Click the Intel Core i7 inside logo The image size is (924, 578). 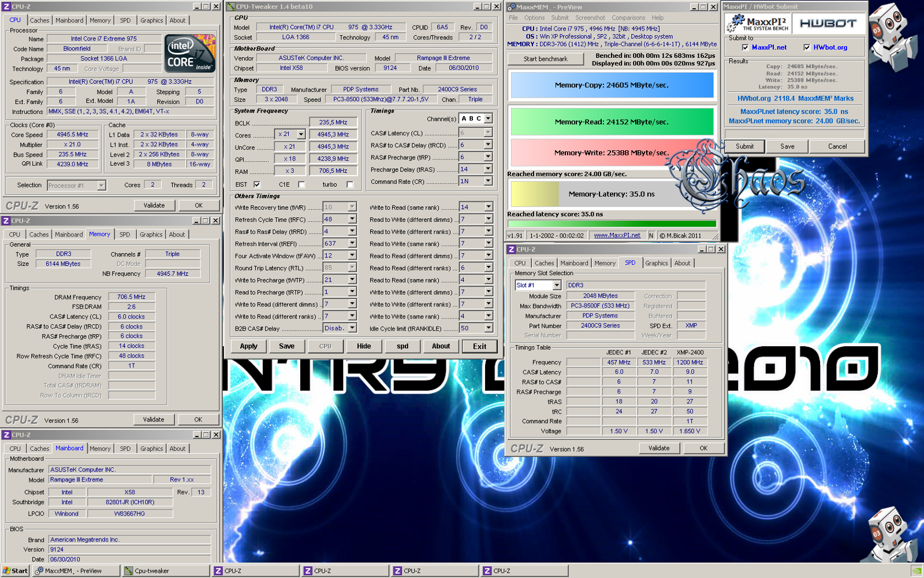(189, 53)
